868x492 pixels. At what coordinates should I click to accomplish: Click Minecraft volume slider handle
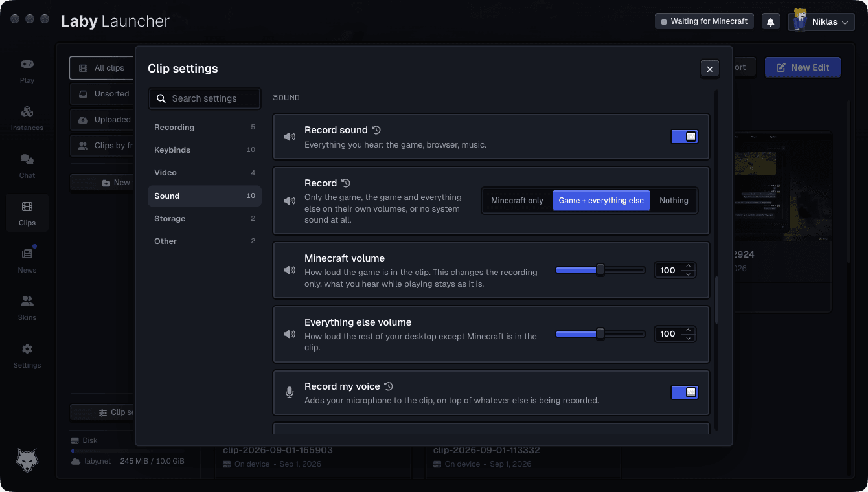tap(600, 270)
